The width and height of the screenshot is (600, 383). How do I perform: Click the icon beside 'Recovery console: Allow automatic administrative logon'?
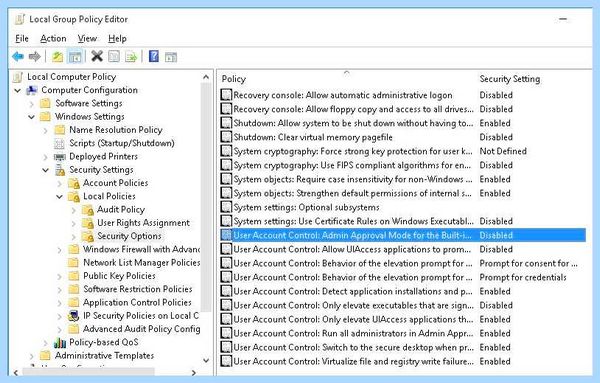pos(226,95)
